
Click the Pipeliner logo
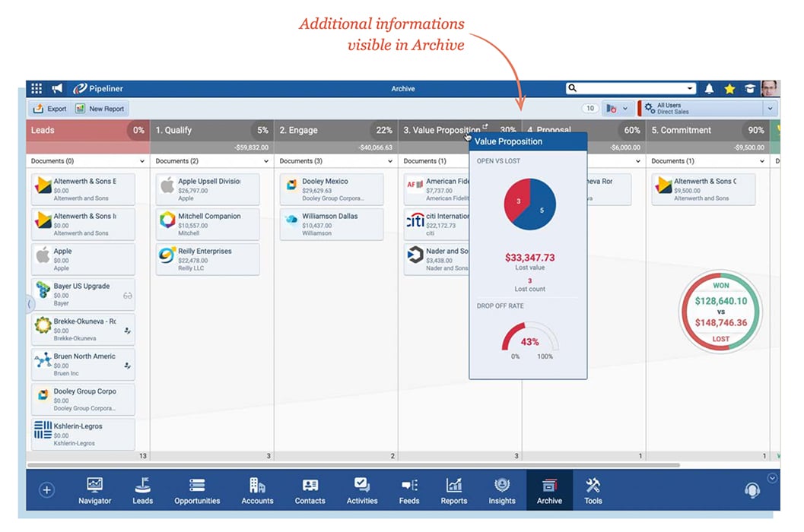pos(98,89)
